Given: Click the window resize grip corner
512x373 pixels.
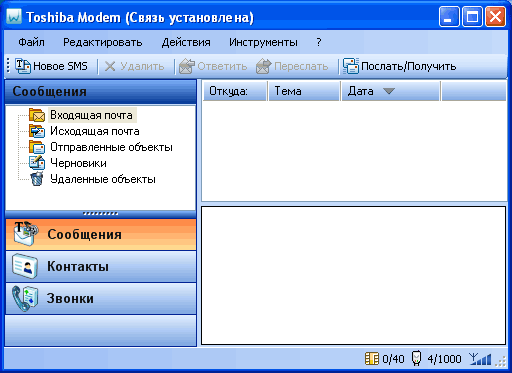Looking at the screenshot, I should coord(501,361).
